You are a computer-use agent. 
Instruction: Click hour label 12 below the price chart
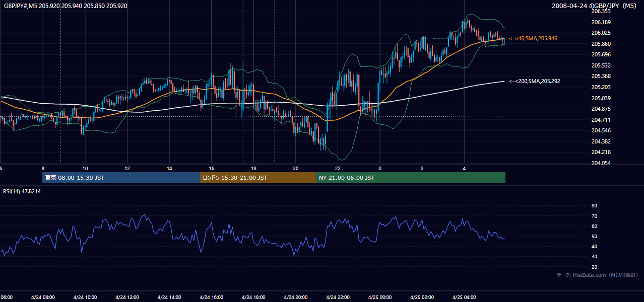click(127, 169)
